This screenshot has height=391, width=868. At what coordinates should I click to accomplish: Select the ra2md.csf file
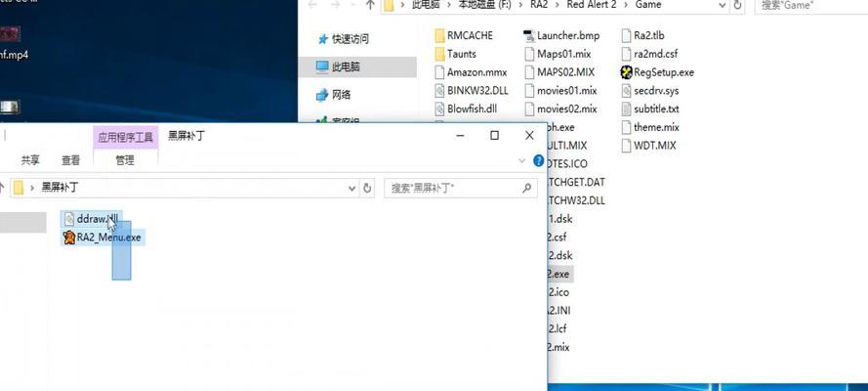[649, 54]
